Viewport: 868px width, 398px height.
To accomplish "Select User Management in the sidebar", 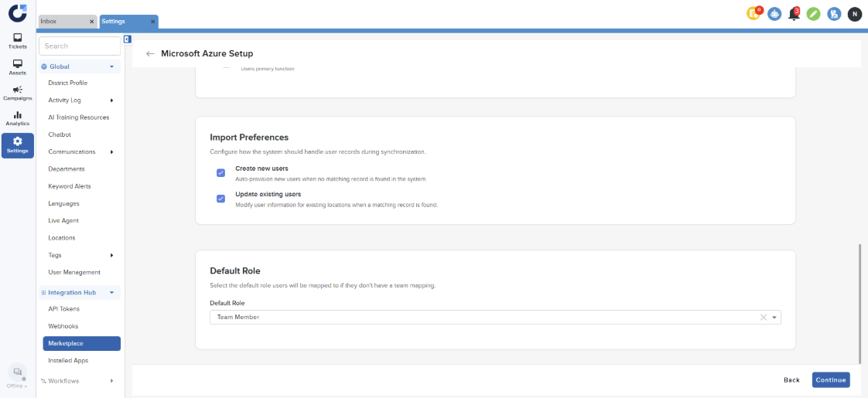I will point(74,272).
